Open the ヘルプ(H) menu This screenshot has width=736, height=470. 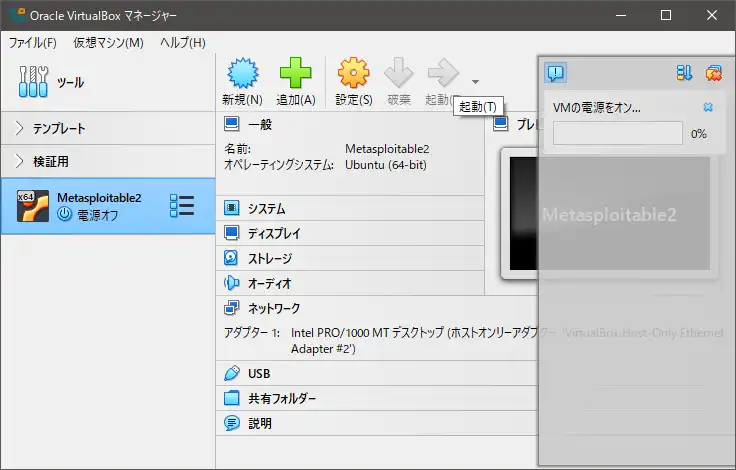(x=183, y=43)
